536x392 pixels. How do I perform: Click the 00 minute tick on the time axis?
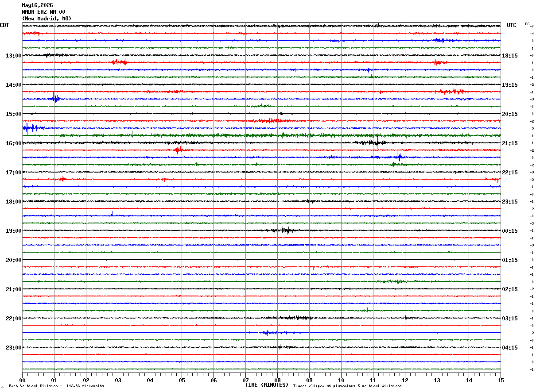click(x=22, y=380)
